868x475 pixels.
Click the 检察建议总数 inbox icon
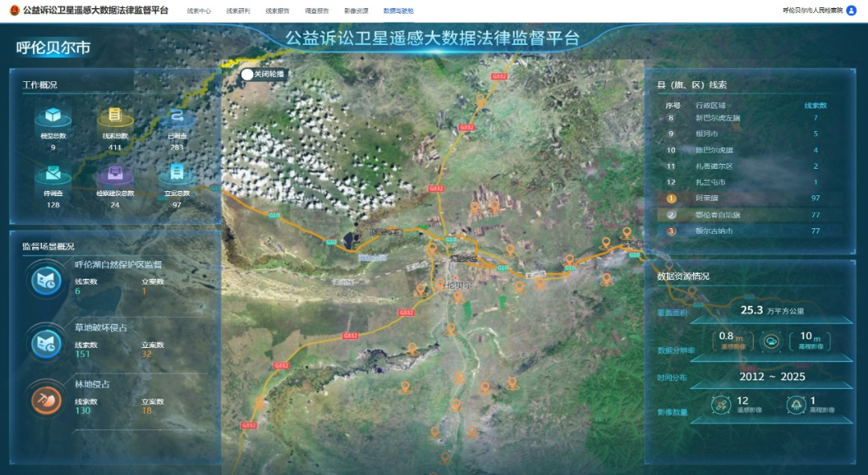tap(115, 174)
